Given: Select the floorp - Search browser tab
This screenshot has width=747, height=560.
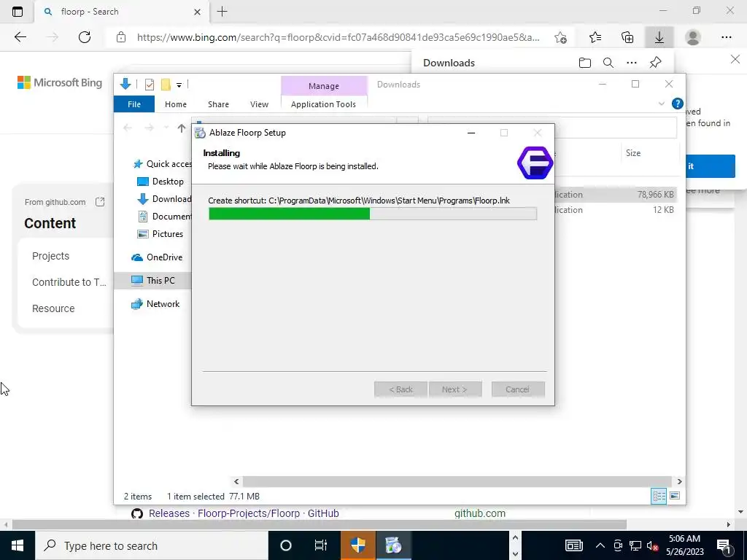Looking at the screenshot, I should click(x=122, y=12).
